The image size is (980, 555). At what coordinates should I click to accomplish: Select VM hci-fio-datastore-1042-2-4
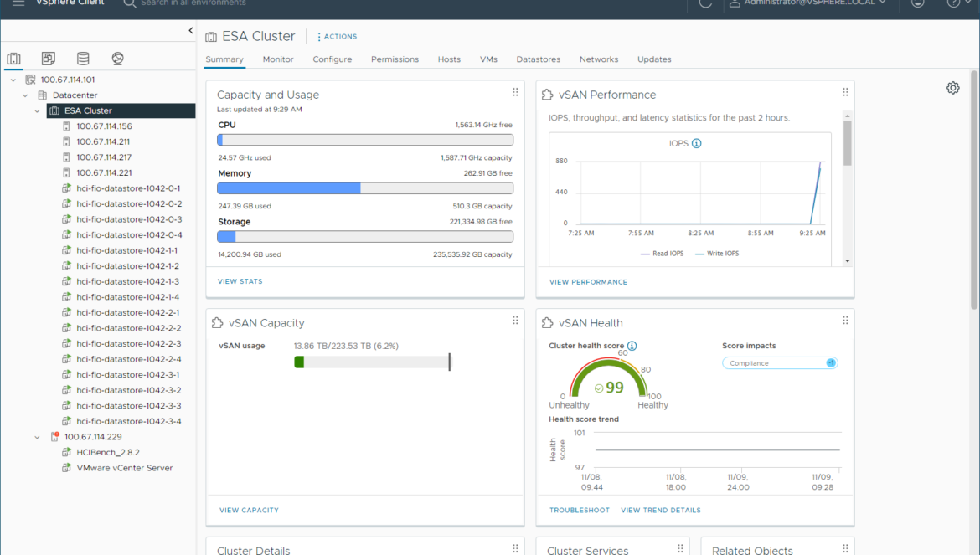[x=129, y=359]
